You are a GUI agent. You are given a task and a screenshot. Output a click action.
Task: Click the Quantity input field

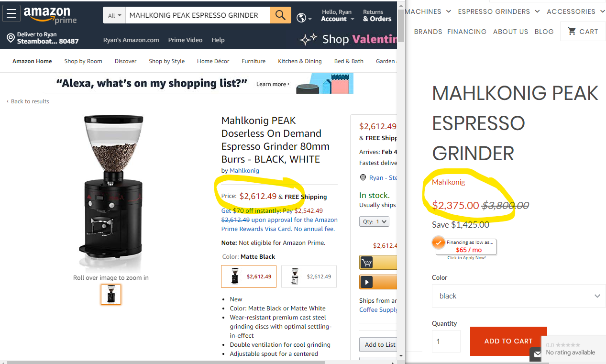point(446,342)
